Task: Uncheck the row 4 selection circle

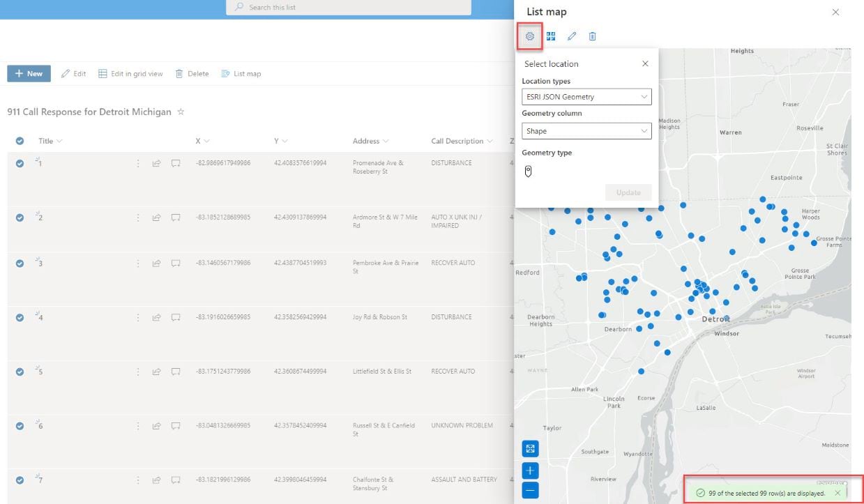Action: [x=20, y=317]
